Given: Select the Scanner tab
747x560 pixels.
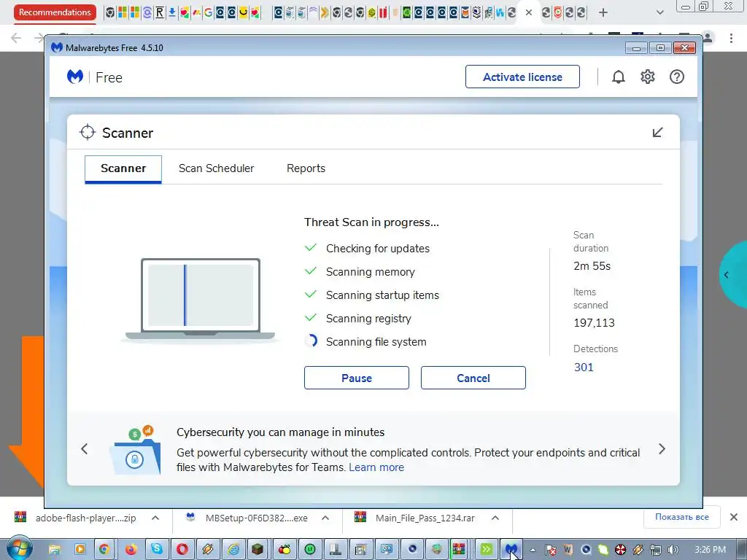Looking at the screenshot, I should point(123,168).
